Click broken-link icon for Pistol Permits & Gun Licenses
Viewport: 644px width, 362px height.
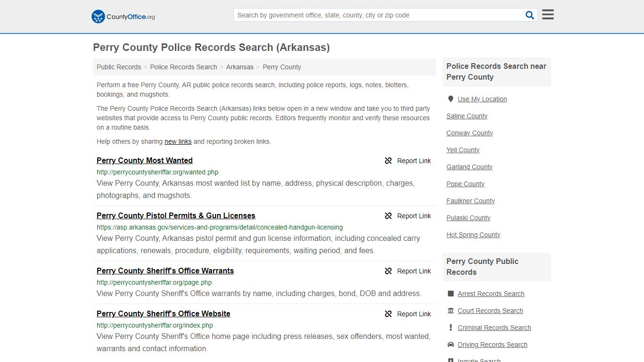[x=388, y=216]
